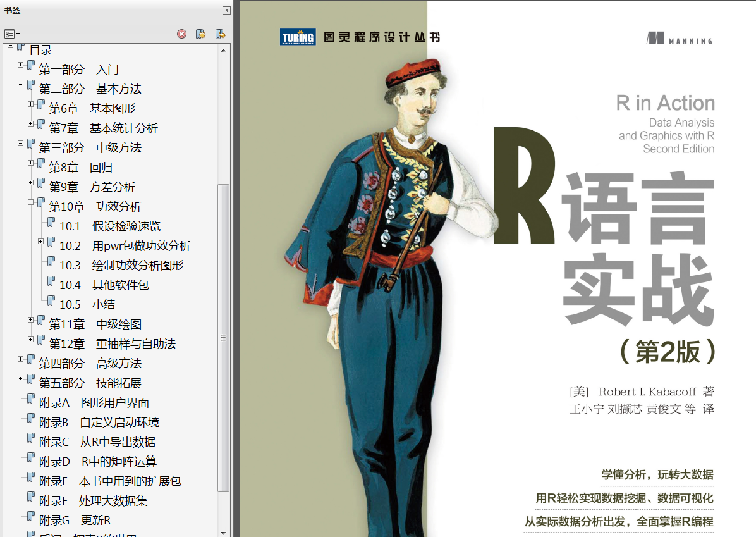This screenshot has width=756, height=537.
Task: Expand 10.2 用pwr包做功效分析 node
Action: 40,241
